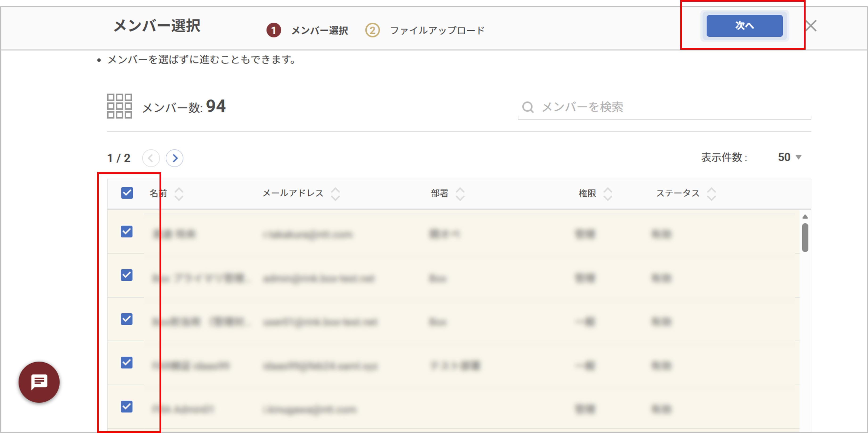The height and width of the screenshot is (433, 868).
Task: Toggle sort order on メールアドレス column
Action: (335, 194)
